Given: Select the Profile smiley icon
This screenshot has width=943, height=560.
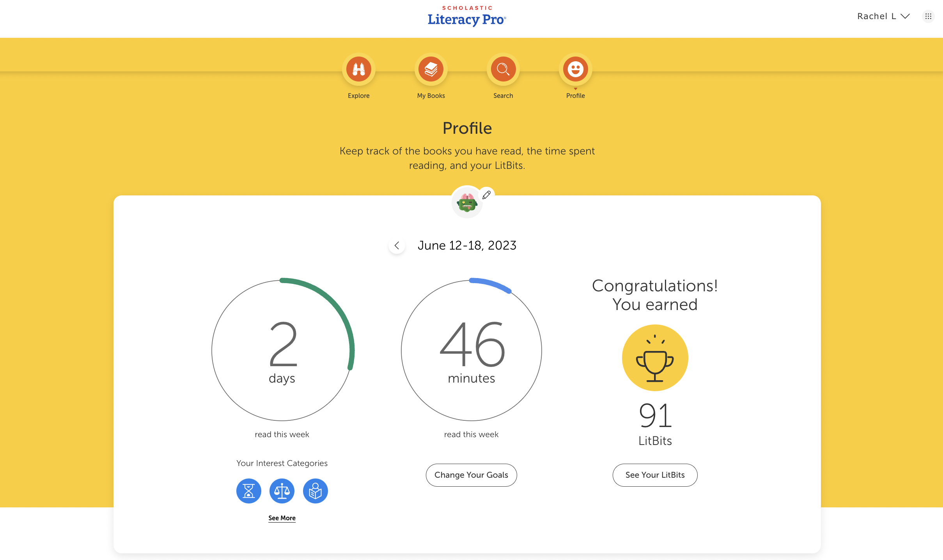Looking at the screenshot, I should [575, 69].
